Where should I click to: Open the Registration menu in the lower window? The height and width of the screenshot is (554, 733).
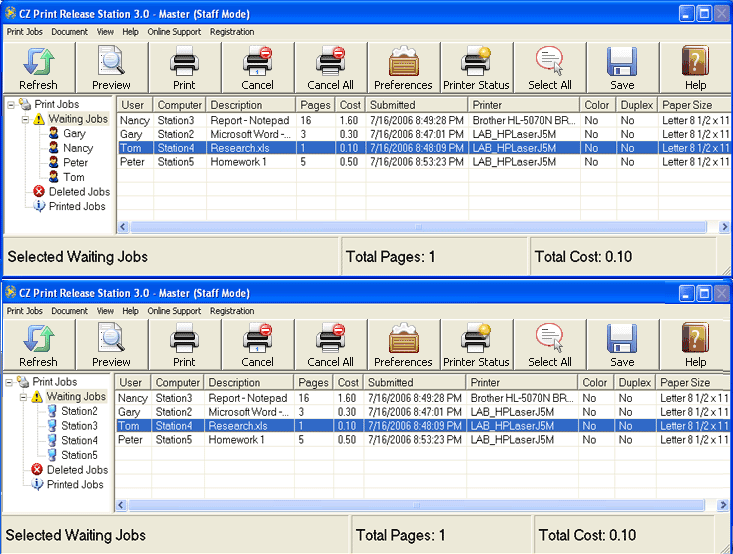tap(232, 311)
